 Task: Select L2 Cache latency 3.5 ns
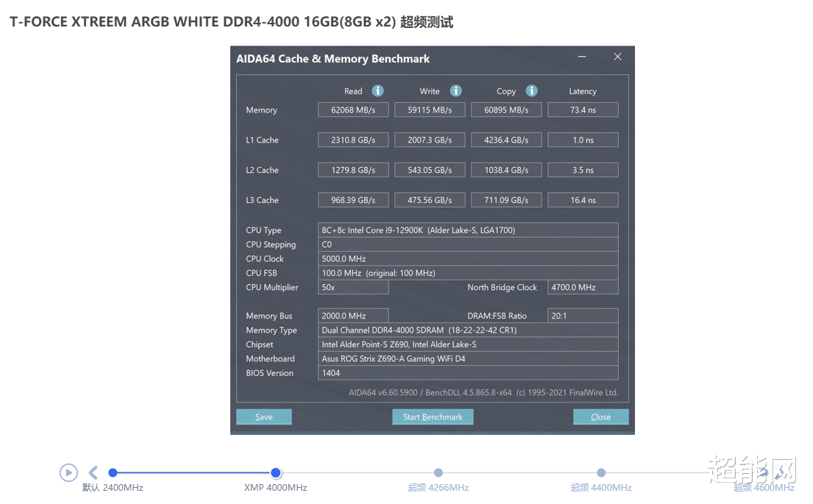[x=583, y=170]
